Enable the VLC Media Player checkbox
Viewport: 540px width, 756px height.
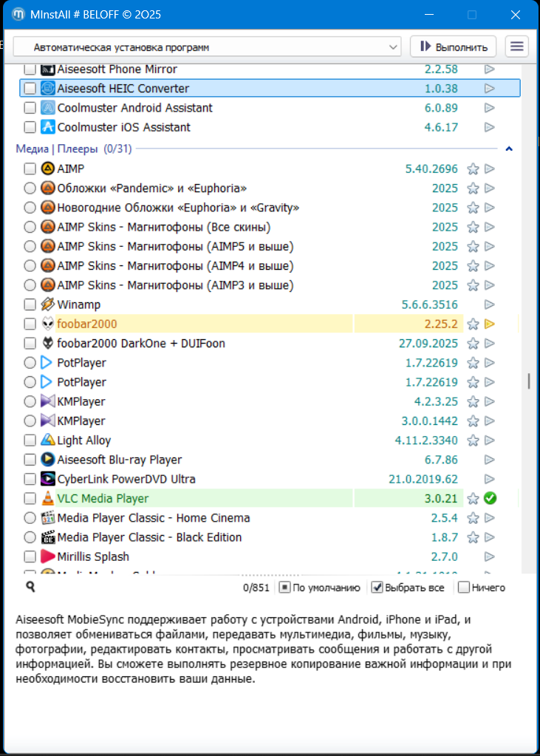tap(30, 498)
